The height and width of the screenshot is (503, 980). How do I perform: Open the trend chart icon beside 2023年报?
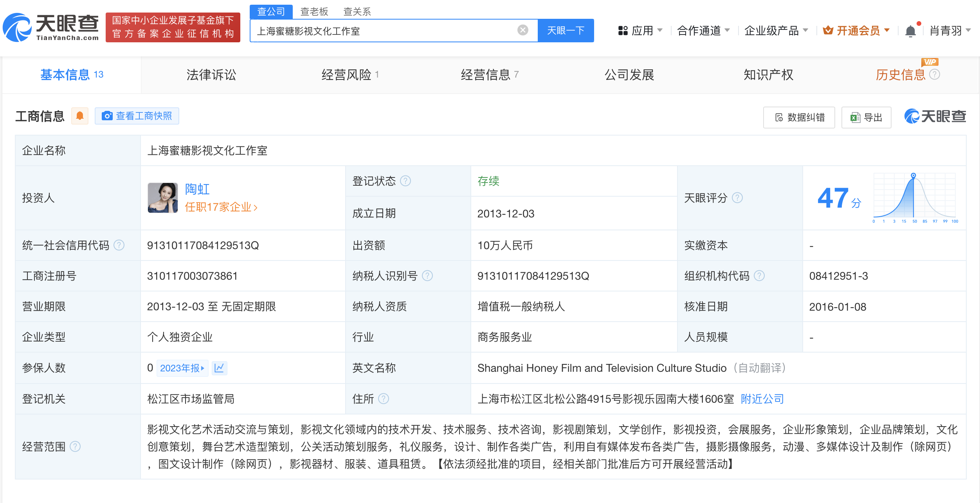click(x=219, y=368)
